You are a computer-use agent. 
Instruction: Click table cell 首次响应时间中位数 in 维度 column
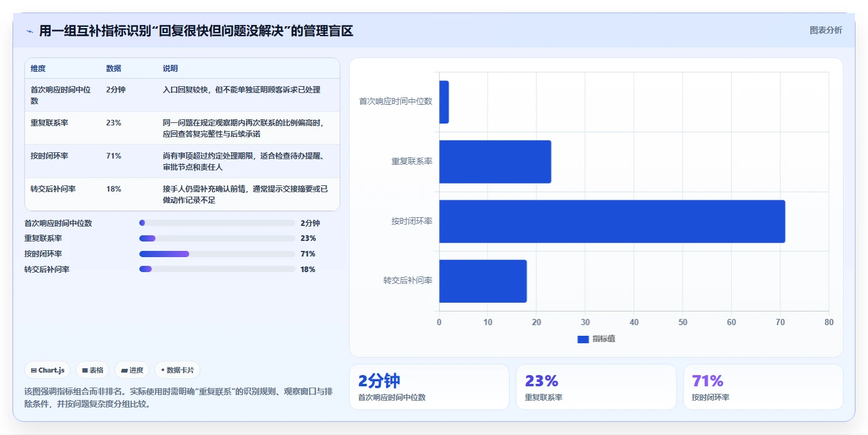(x=61, y=95)
